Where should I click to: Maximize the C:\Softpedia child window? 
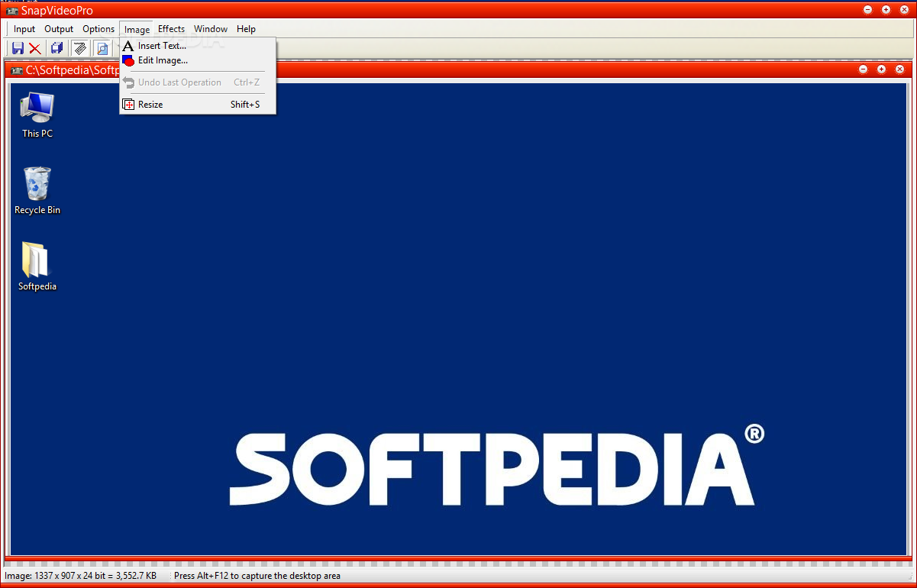tap(881, 69)
